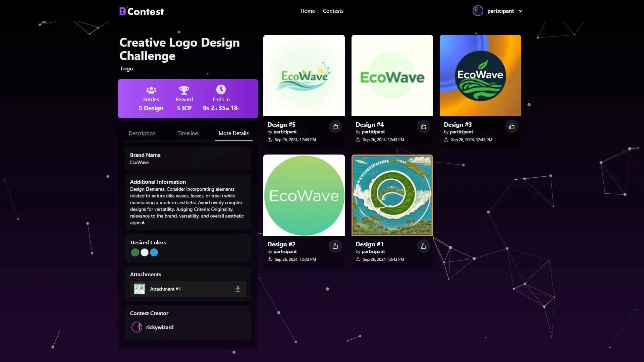The width and height of the screenshot is (644, 362).
Task: Open the Contests nav link
Action: [x=333, y=11]
